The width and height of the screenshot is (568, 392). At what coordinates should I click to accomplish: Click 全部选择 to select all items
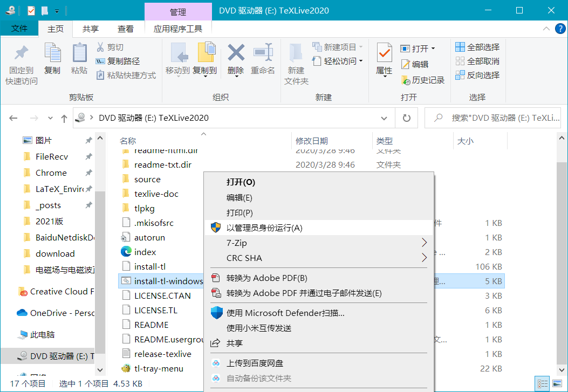point(477,47)
